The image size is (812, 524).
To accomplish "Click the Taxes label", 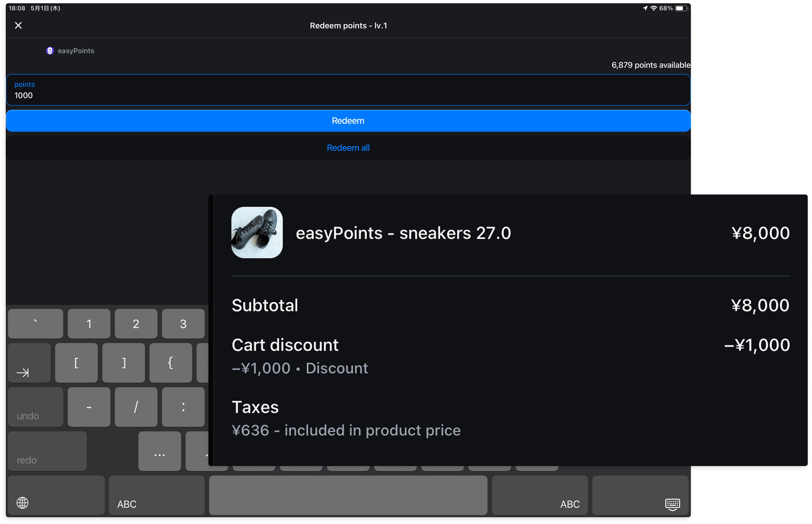I will 255,407.
